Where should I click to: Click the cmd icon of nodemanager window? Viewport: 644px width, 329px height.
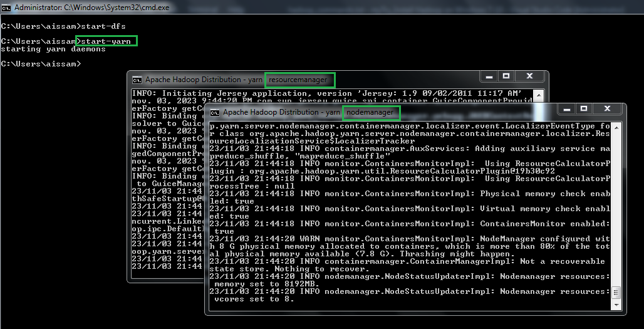[215, 112]
